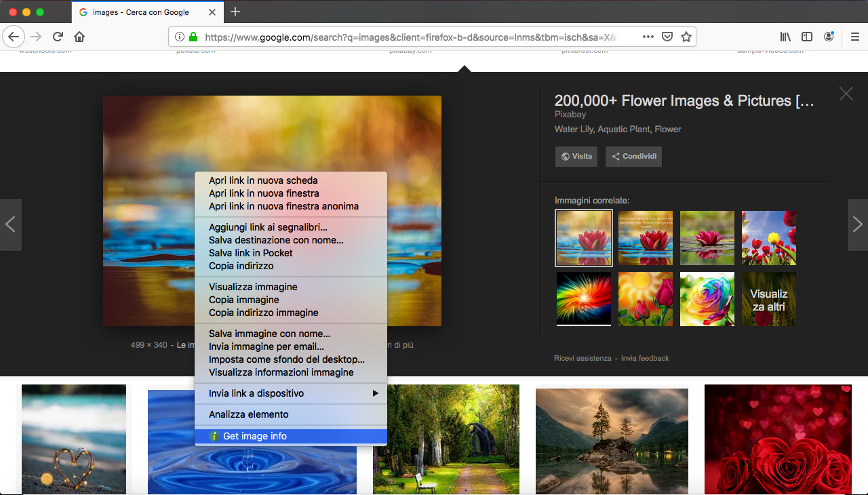Open the Library toolbar icon

point(785,37)
